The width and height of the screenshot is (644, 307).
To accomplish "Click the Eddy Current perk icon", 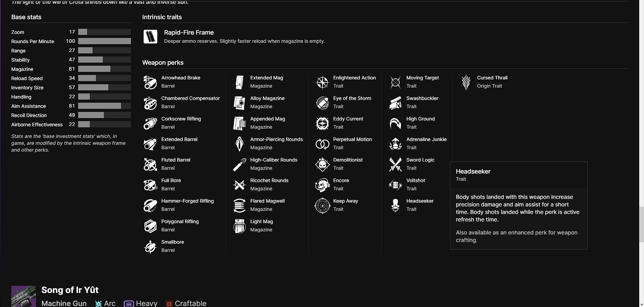I will tap(322, 124).
